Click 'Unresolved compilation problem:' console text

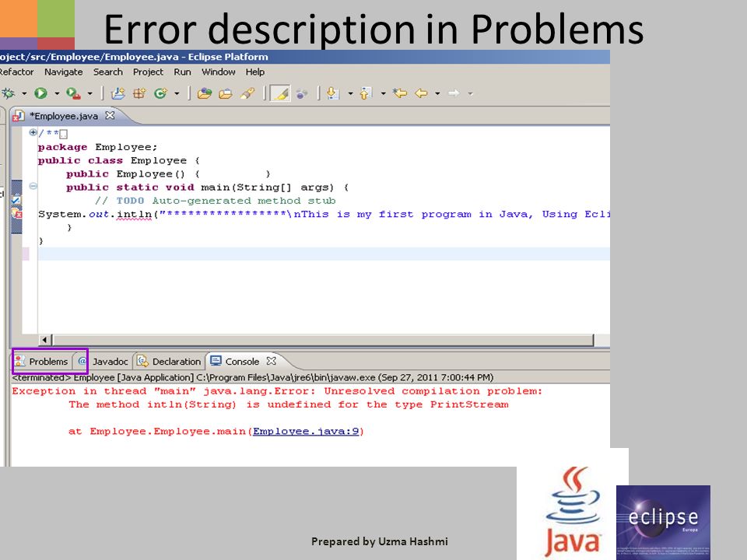pos(433,391)
